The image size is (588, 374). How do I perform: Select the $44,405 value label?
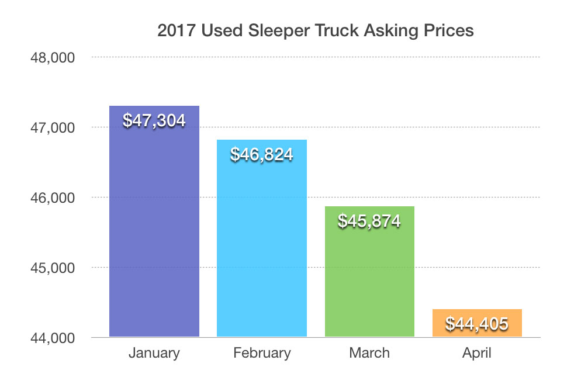click(x=477, y=323)
